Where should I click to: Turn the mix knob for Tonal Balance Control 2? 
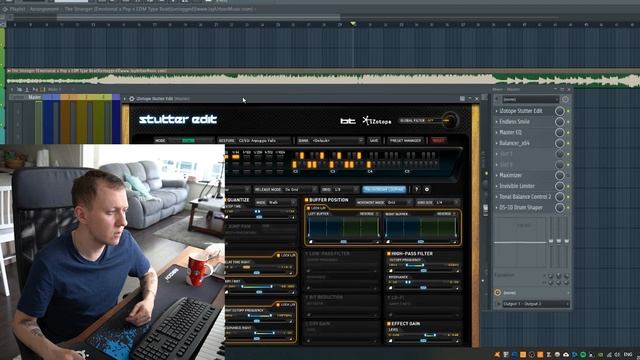point(560,197)
